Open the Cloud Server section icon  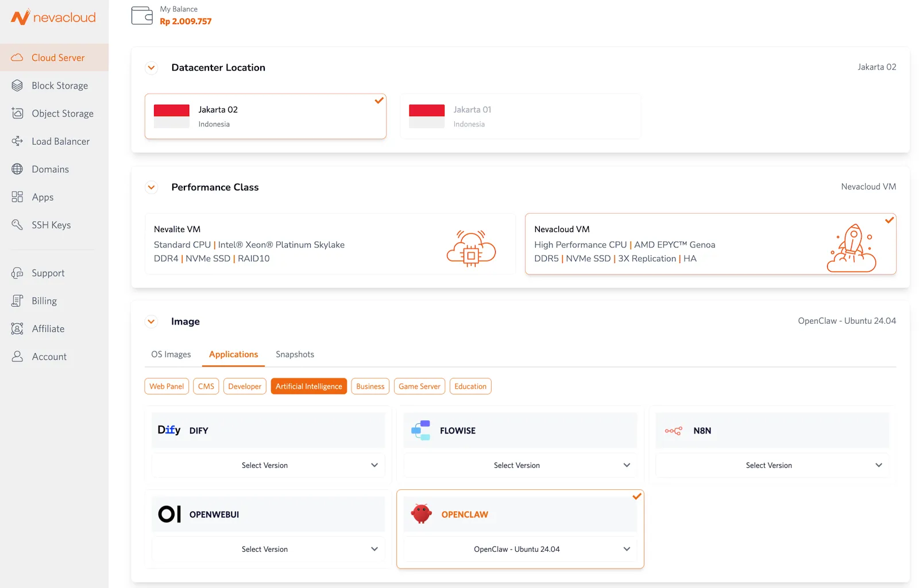click(x=18, y=57)
